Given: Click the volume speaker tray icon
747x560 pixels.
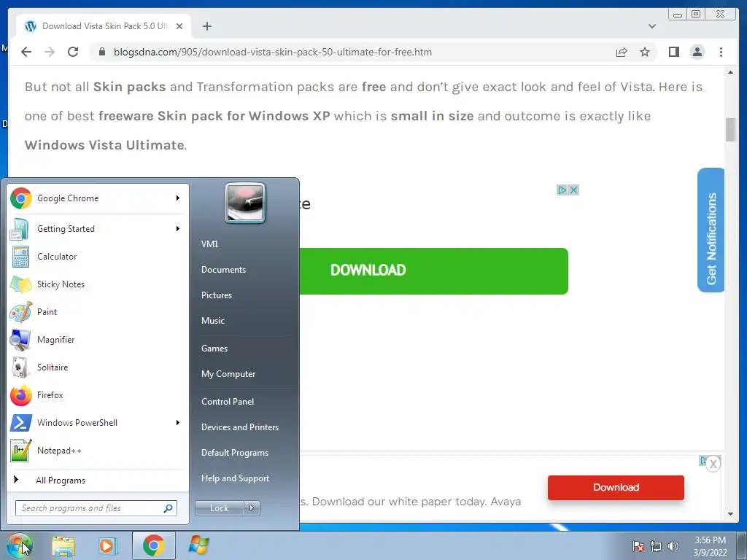Looking at the screenshot, I should pos(673,546).
